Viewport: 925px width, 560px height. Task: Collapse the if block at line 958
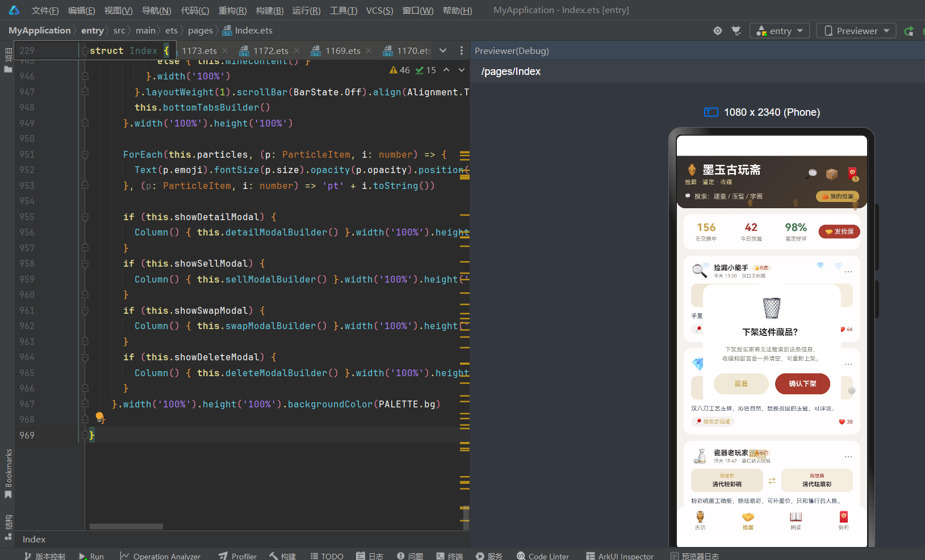click(85, 263)
